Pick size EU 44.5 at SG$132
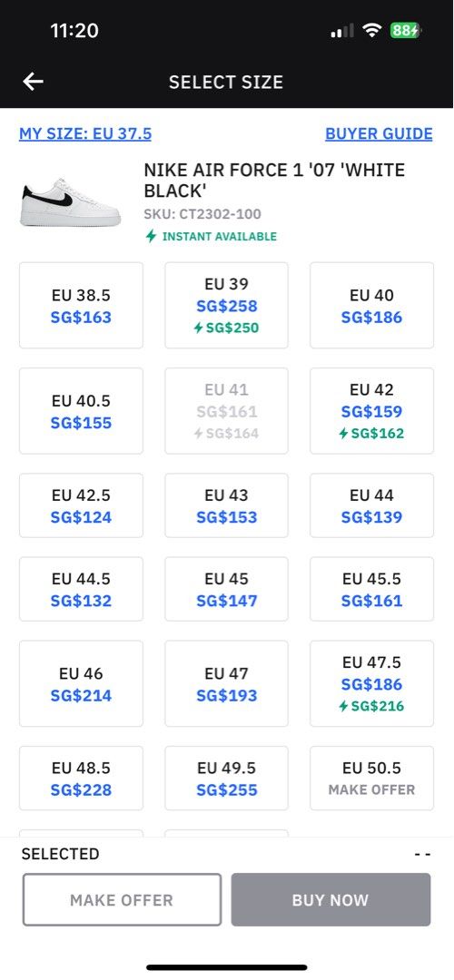Viewport: 454px width, 980px height. [82, 590]
